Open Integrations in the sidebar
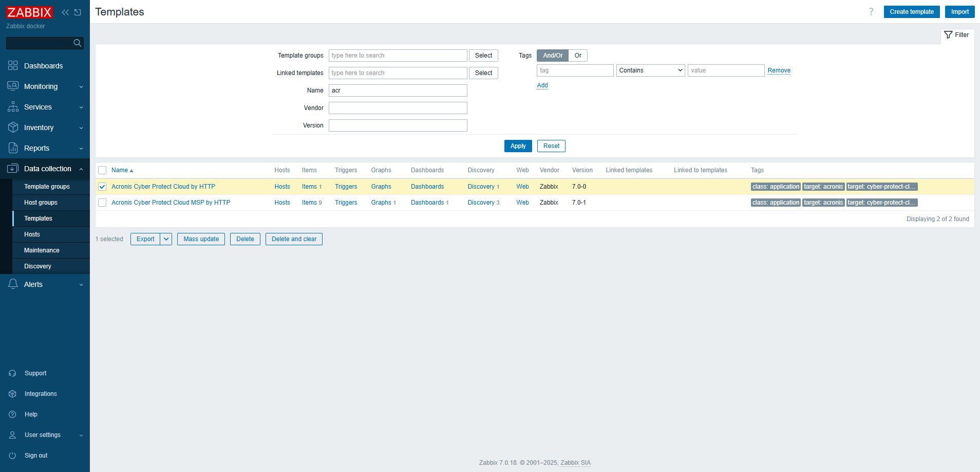Viewport: 980px width, 472px height. pos(41,394)
